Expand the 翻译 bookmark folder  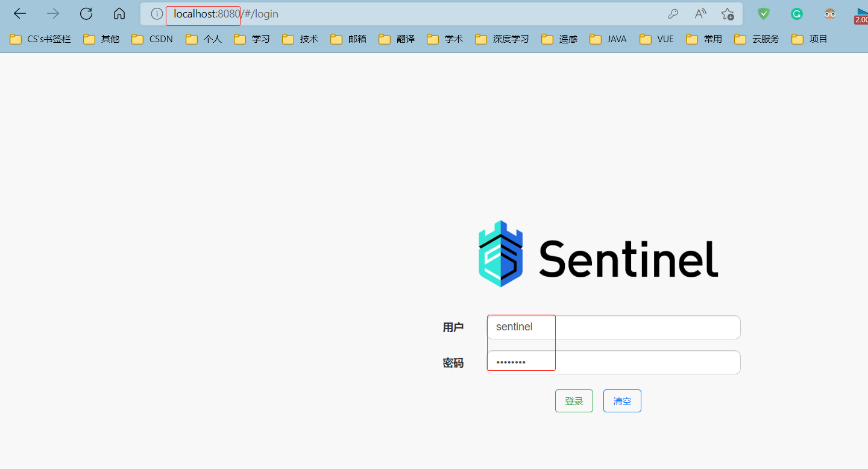(x=397, y=39)
